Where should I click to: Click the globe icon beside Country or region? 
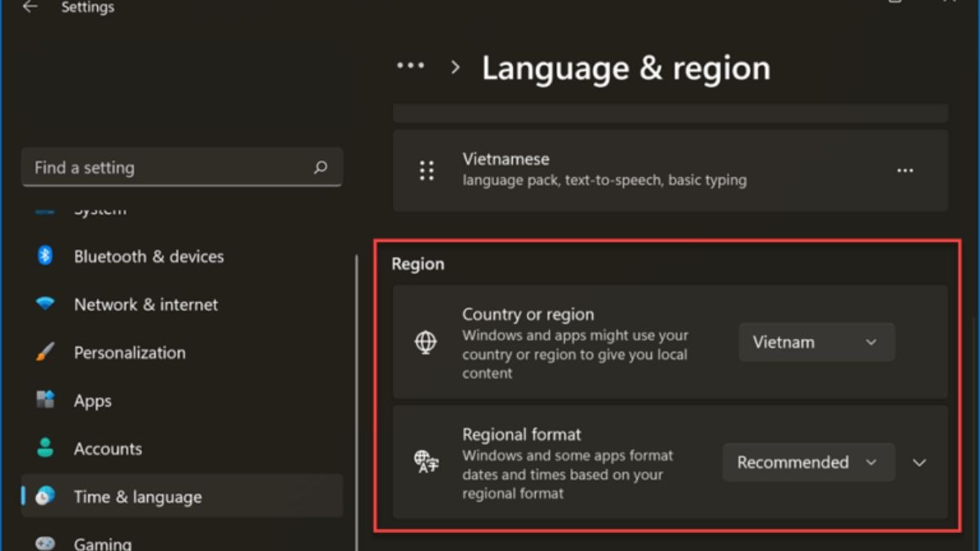pos(425,343)
